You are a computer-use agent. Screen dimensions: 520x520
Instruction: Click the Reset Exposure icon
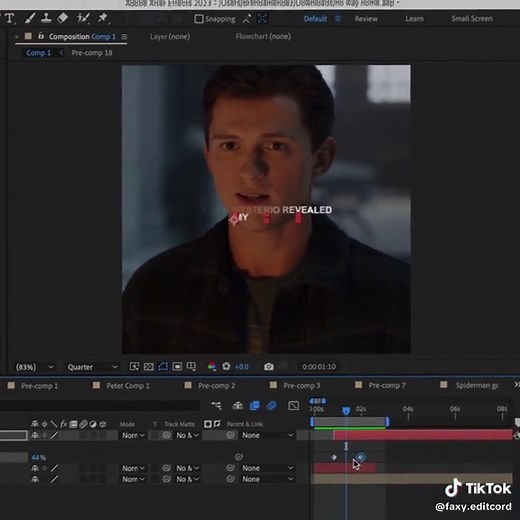[226, 366]
